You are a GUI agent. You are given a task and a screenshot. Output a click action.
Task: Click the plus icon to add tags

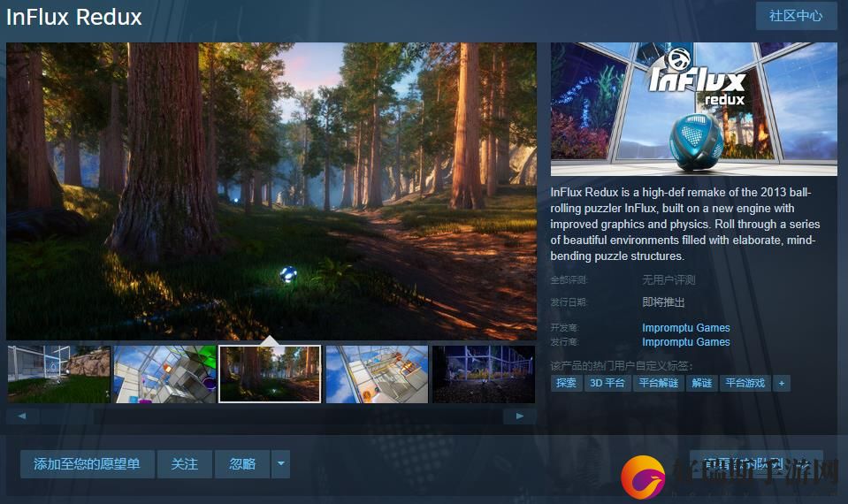pyautogui.click(x=782, y=383)
